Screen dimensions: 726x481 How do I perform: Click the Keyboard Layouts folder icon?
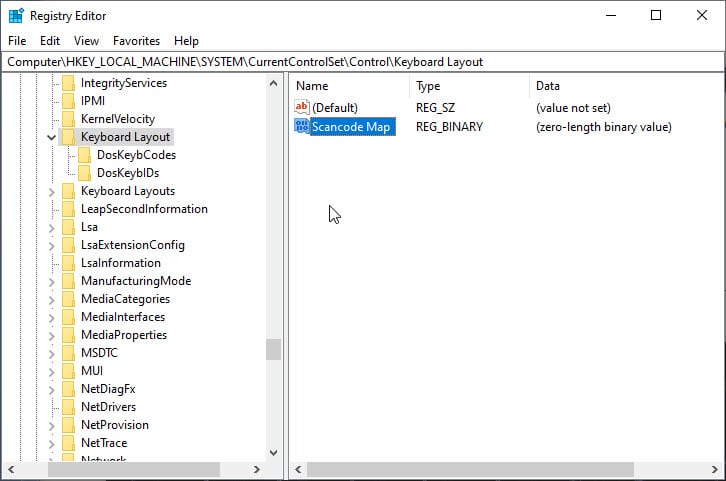point(69,191)
